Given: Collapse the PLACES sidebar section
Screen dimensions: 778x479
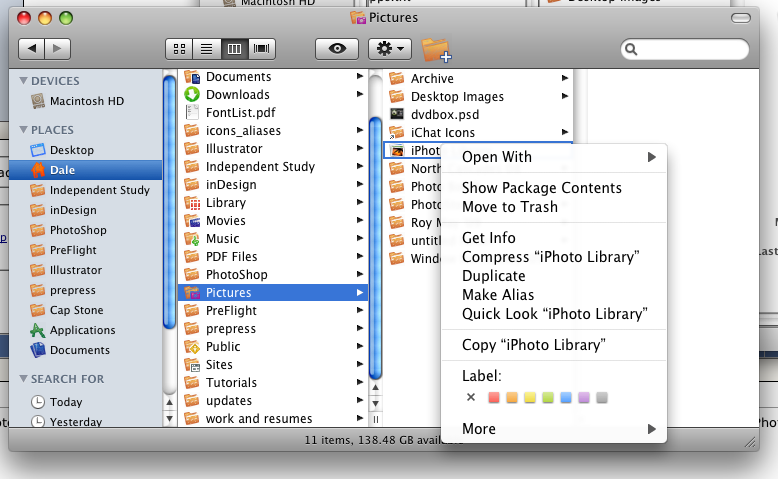Looking at the screenshot, I should click(x=23, y=130).
